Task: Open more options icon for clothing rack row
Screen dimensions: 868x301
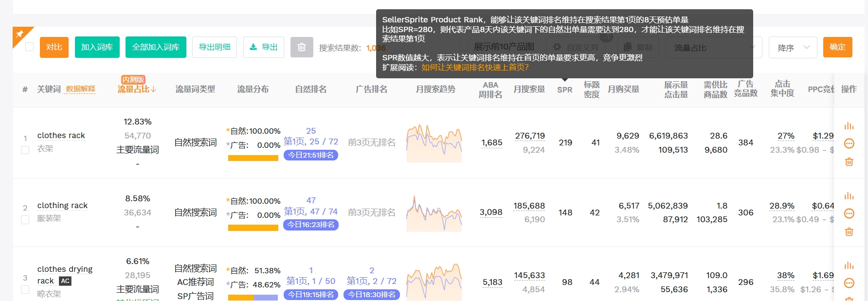Action: (x=849, y=213)
